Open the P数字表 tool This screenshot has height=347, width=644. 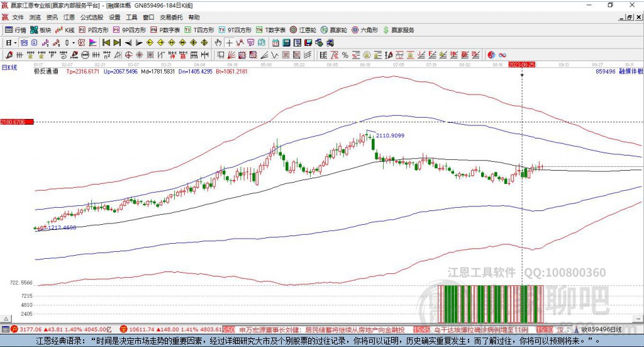(165, 30)
